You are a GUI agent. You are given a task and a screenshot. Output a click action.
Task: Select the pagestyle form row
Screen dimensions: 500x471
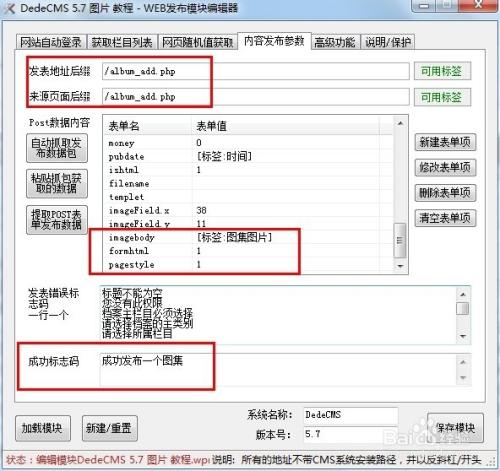click(248, 265)
